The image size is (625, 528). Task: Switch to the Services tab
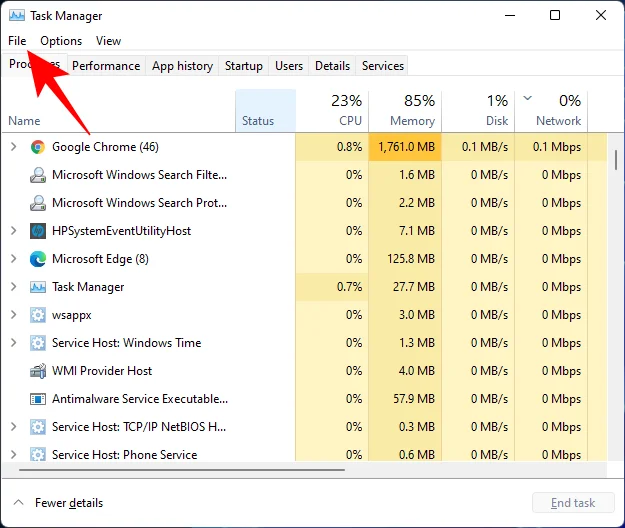tap(383, 66)
